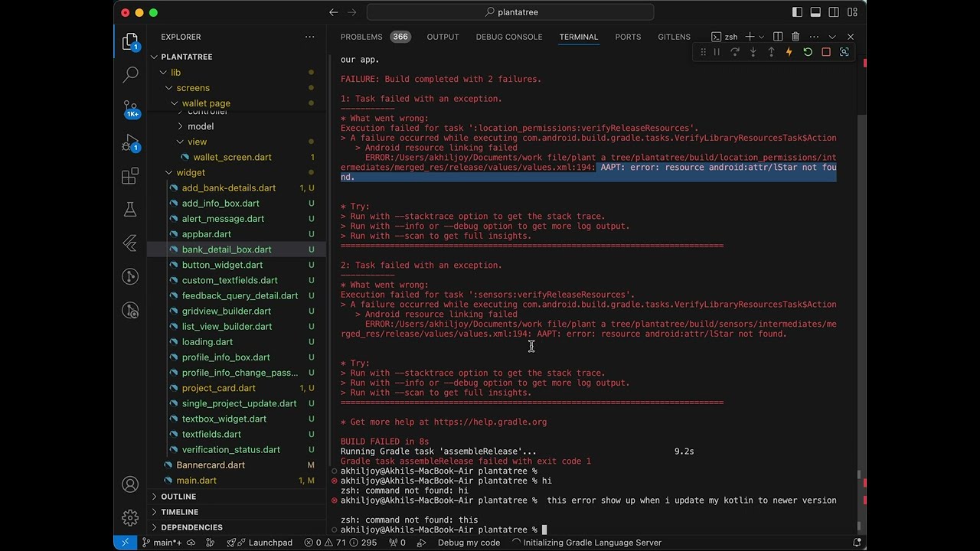The height and width of the screenshot is (551, 980).
Task: Click errors and warnings count in status bar
Action: [341, 543]
